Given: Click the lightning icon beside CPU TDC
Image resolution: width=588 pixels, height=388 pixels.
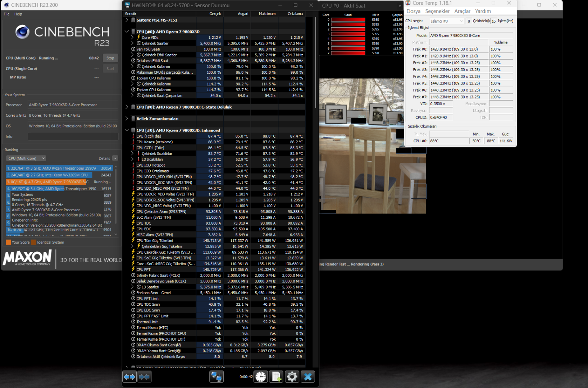Looking at the screenshot, I should coord(133,223).
